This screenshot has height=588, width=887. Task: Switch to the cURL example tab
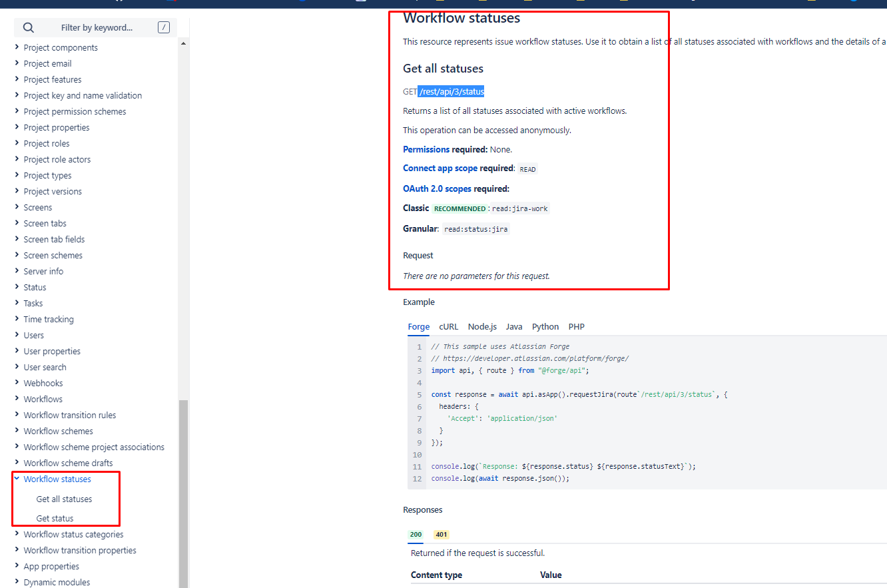(449, 326)
